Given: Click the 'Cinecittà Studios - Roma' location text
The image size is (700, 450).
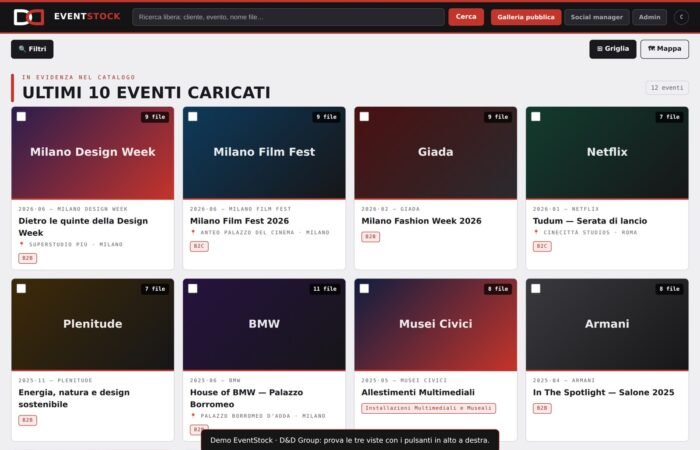Looking at the screenshot, I should tap(590, 232).
